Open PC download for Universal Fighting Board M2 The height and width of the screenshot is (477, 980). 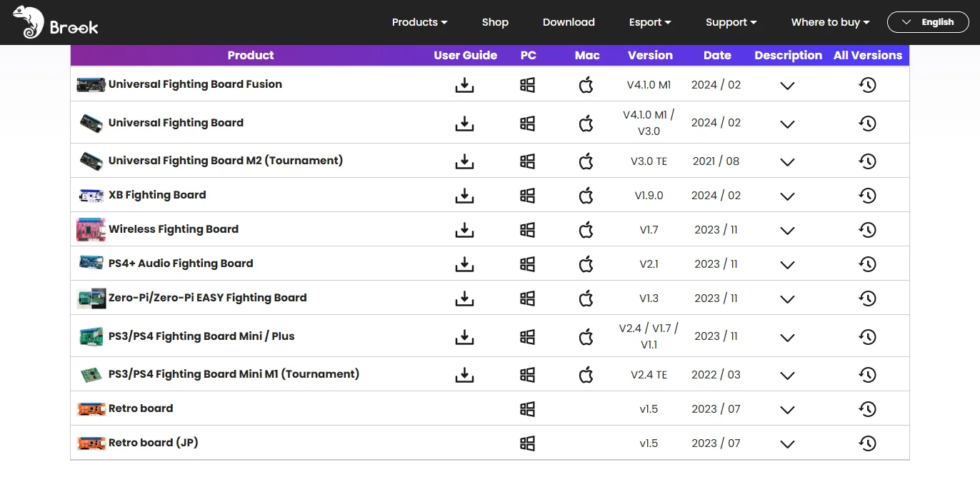point(528,161)
